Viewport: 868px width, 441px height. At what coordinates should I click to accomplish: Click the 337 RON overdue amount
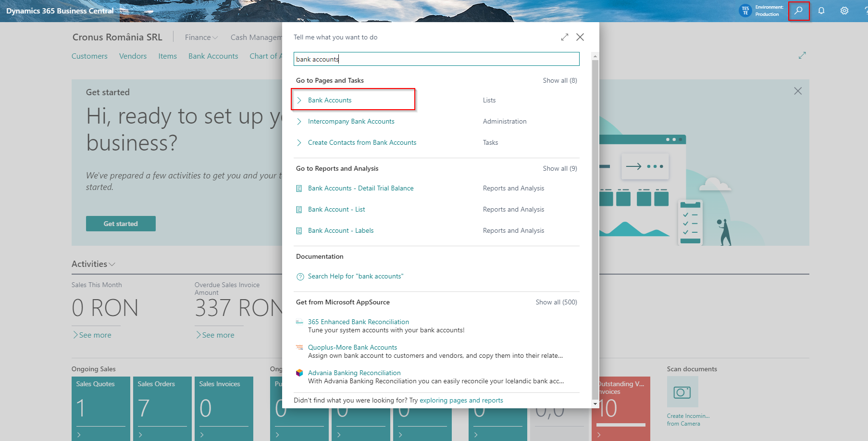[x=239, y=308]
